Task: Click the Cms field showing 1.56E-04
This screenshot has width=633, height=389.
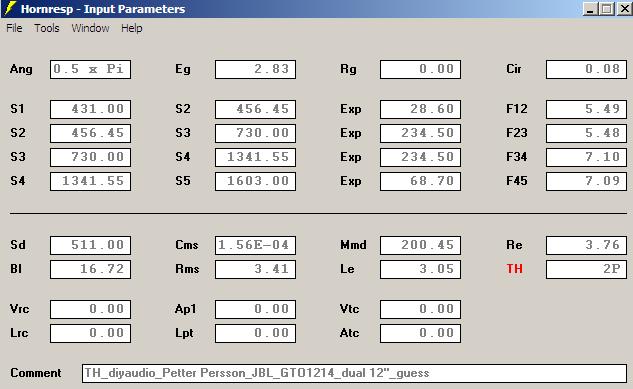Action: click(255, 245)
